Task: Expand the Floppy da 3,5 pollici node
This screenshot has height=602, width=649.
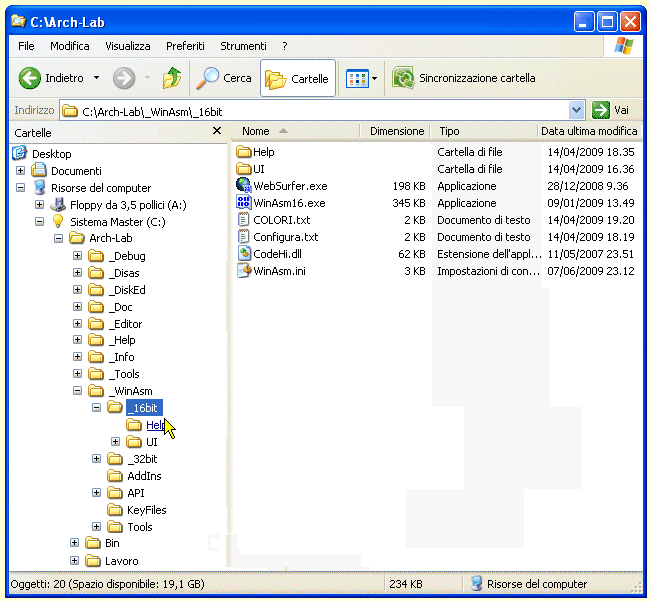Action: coord(39,204)
